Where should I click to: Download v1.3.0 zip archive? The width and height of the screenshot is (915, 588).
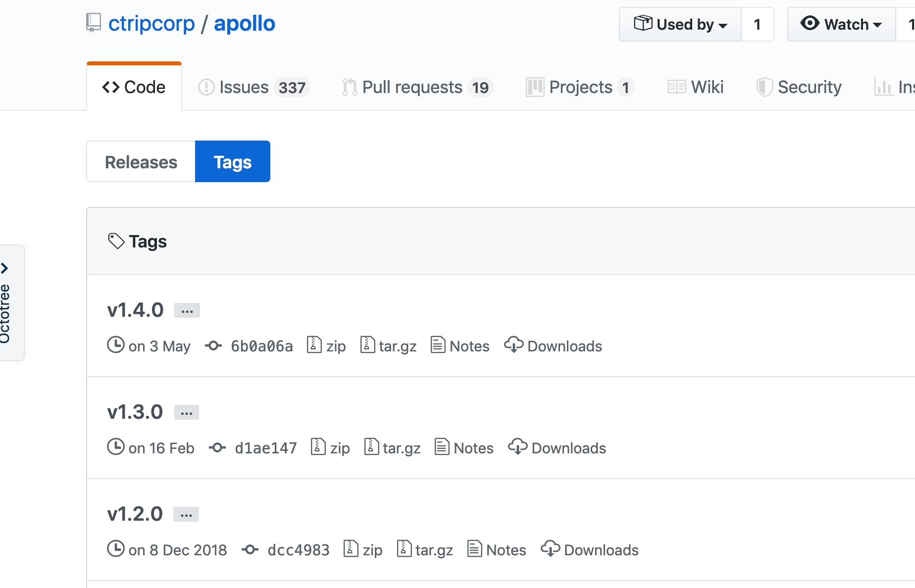click(x=340, y=448)
